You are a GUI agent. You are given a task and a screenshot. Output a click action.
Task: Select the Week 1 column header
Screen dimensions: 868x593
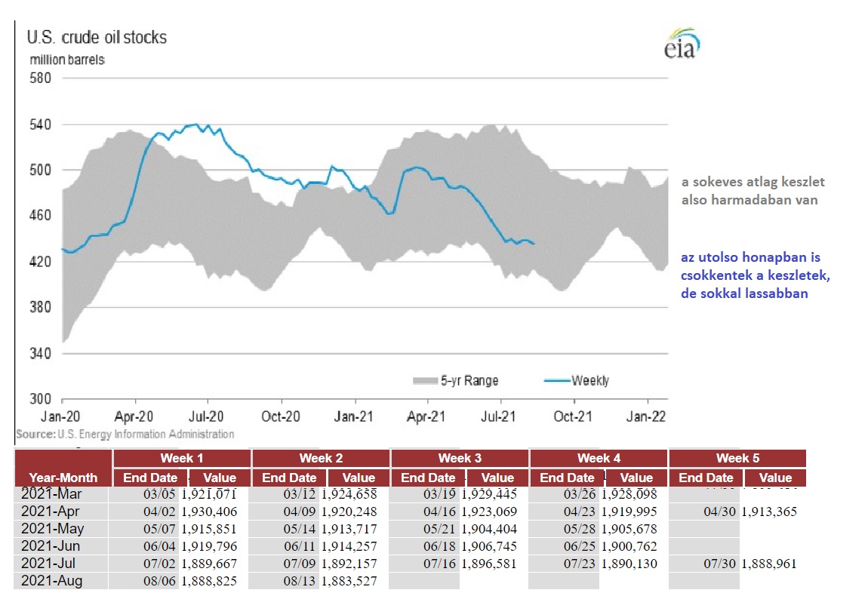181,458
